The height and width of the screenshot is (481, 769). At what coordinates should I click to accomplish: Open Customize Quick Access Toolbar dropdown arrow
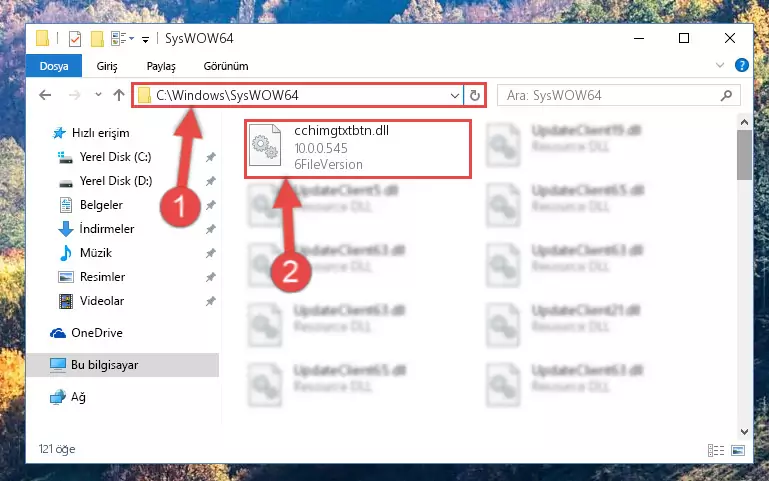point(145,39)
